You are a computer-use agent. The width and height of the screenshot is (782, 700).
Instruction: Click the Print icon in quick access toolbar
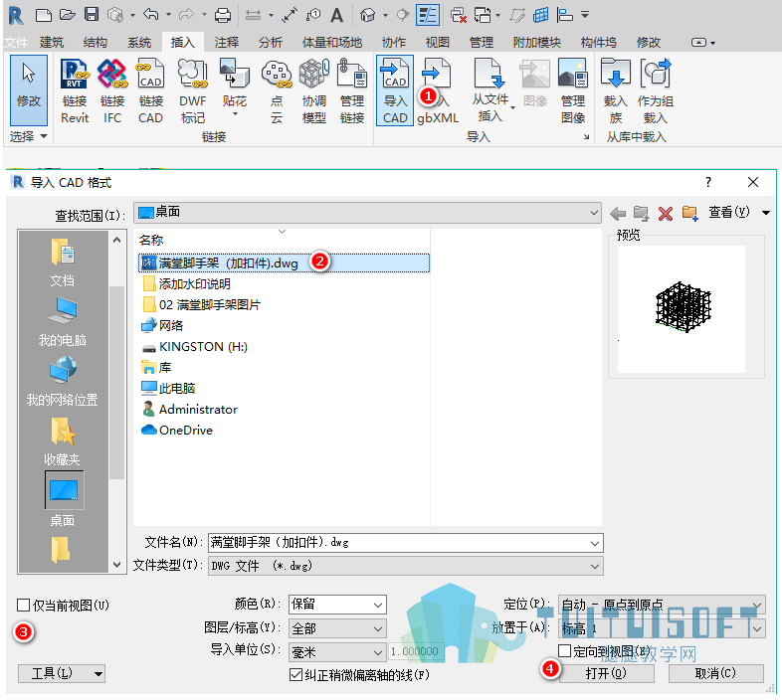[x=223, y=15]
